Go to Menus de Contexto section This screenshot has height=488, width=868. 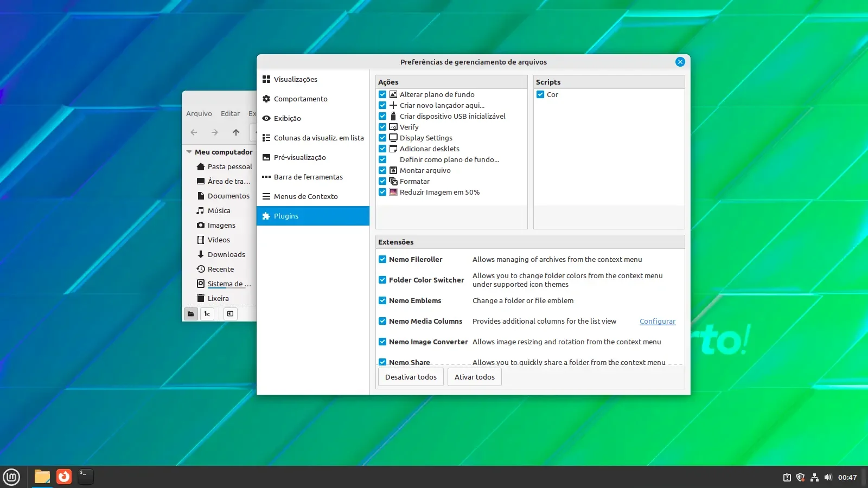(313, 196)
